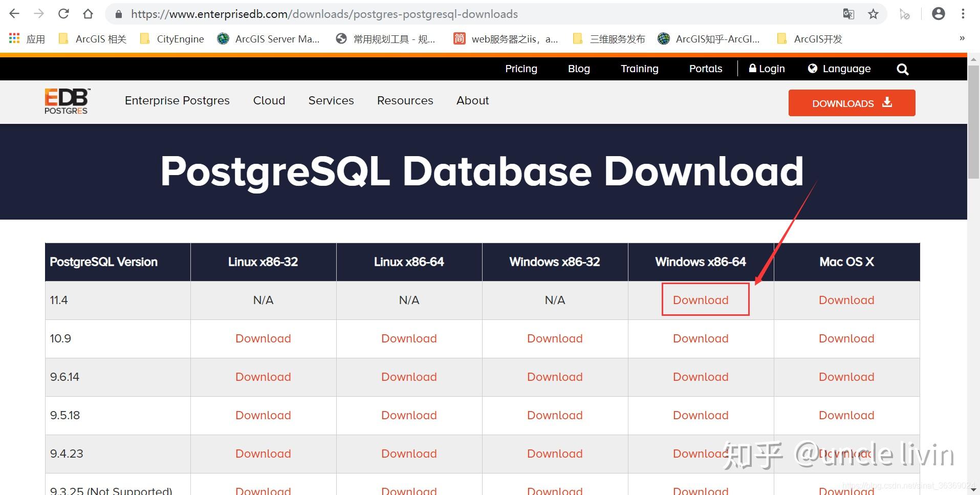
Task: Click the Login link
Action: click(767, 69)
